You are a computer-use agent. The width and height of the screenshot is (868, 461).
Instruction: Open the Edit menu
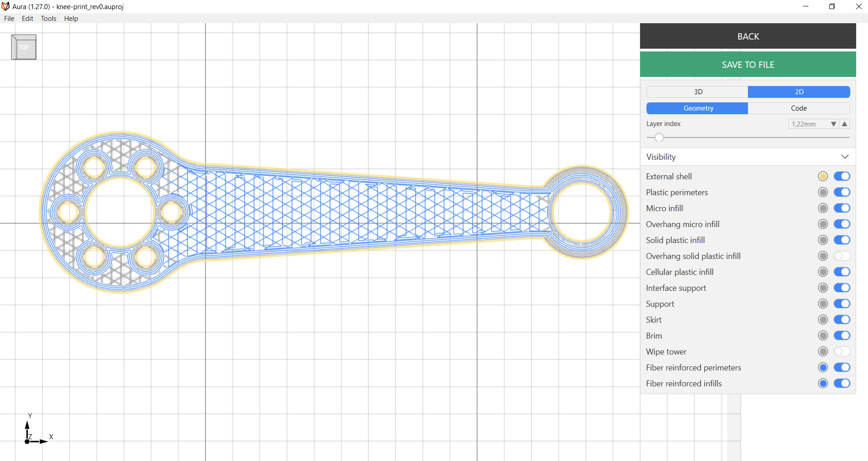click(27, 19)
